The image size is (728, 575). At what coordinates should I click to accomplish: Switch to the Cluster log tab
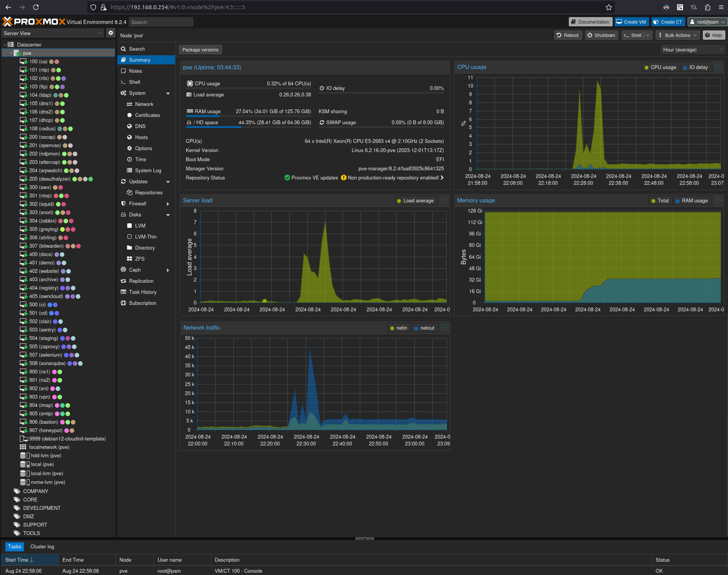(42, 546)
